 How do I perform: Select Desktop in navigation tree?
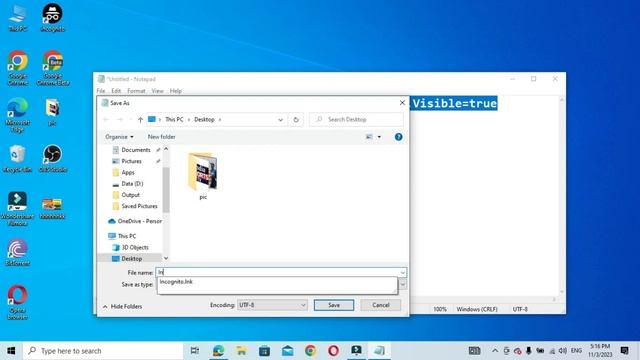131,258
